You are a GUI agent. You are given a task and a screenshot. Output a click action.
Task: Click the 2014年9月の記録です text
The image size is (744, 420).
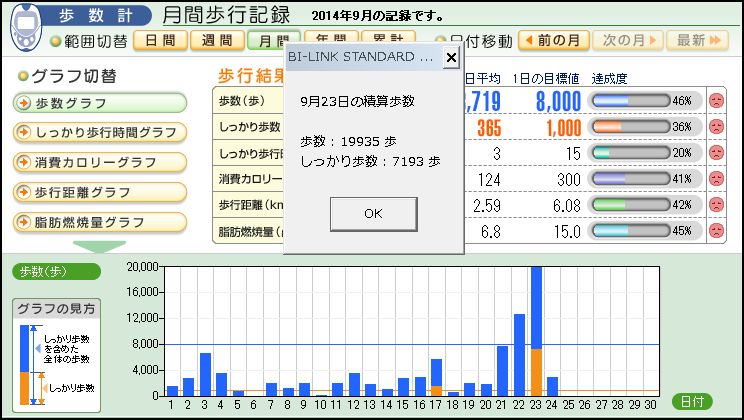click(378, 16)
